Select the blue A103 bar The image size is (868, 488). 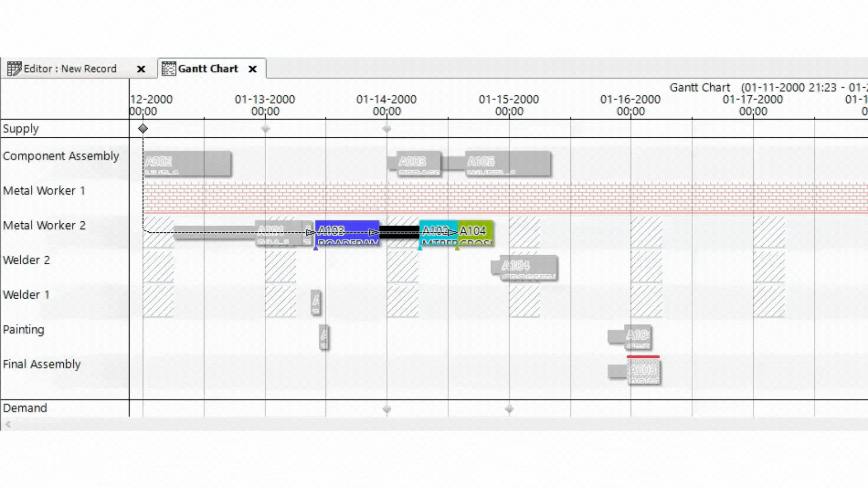click(347, 233)
